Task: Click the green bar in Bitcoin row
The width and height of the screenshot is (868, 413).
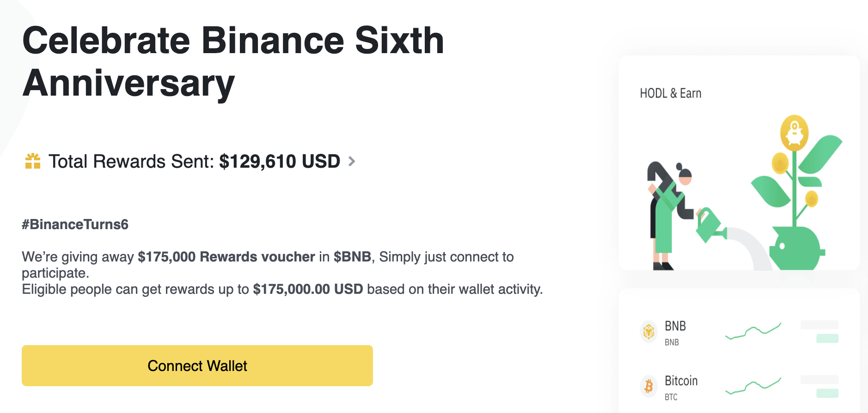Action: [827, 393]
